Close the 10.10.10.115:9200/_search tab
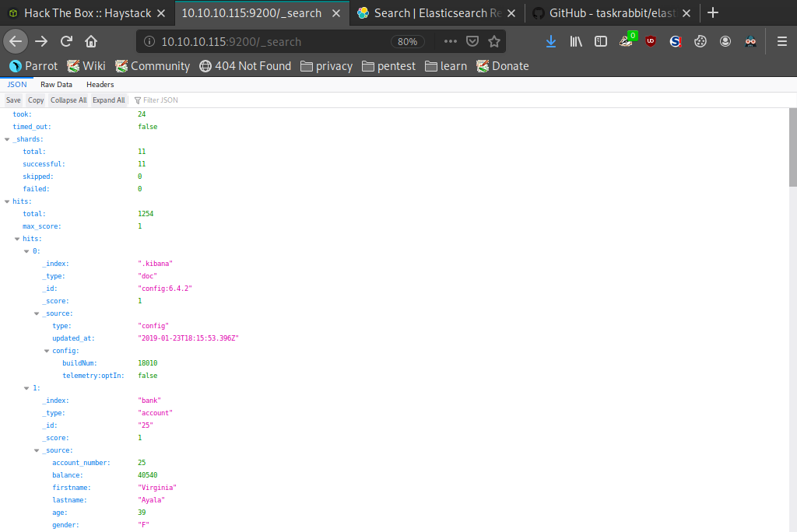The image size is (797, 532). point(336,13)
